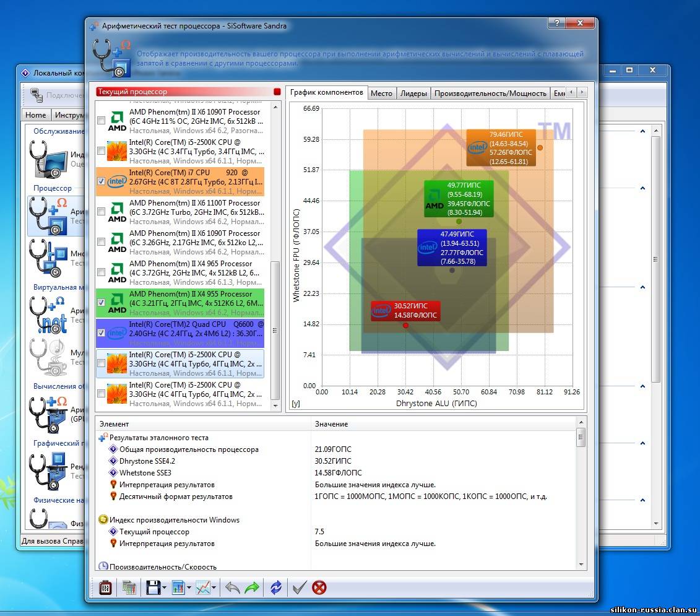Click the help question mark title button

coord(556,24)
